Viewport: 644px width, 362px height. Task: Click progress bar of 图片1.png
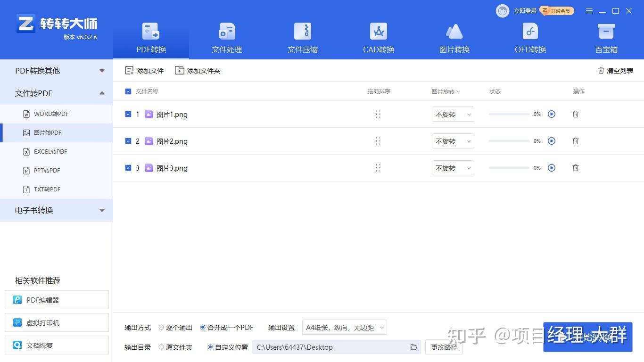(x=509, y=114)
